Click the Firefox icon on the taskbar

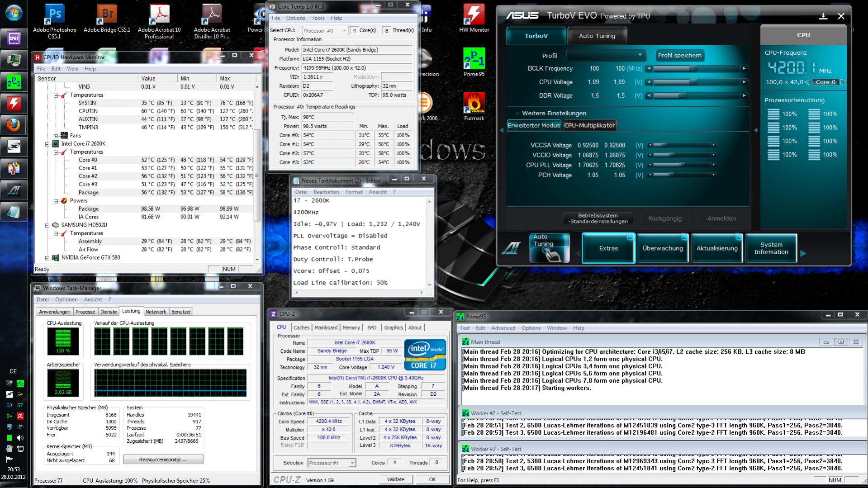14,125
